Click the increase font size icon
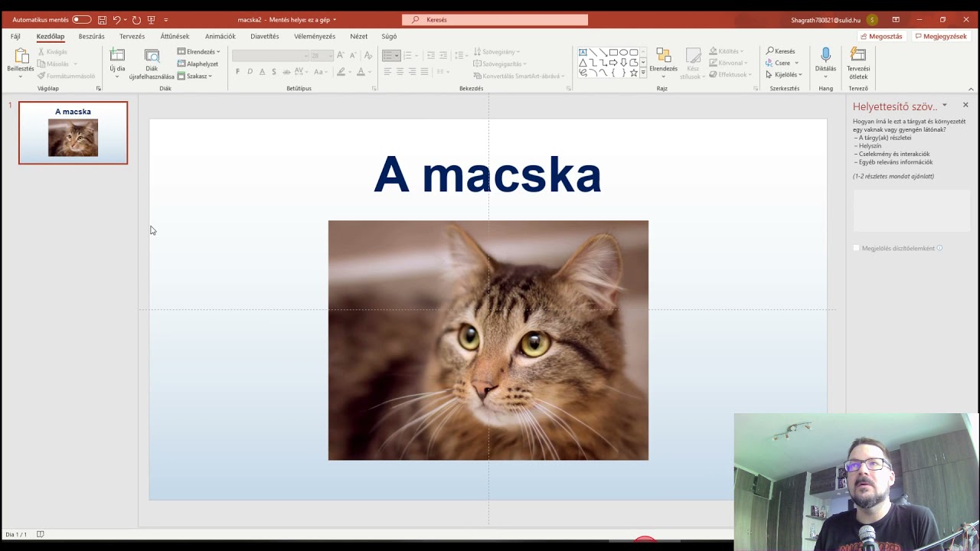The image size is (980, 551). [341, 55]
